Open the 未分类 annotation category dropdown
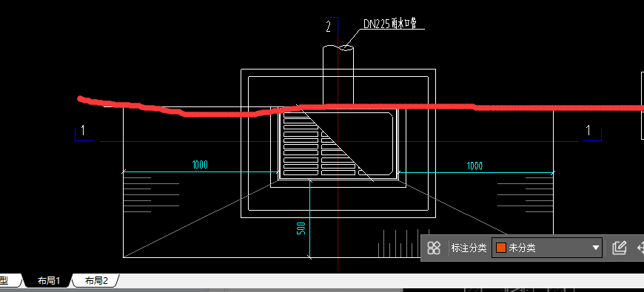 547,248
